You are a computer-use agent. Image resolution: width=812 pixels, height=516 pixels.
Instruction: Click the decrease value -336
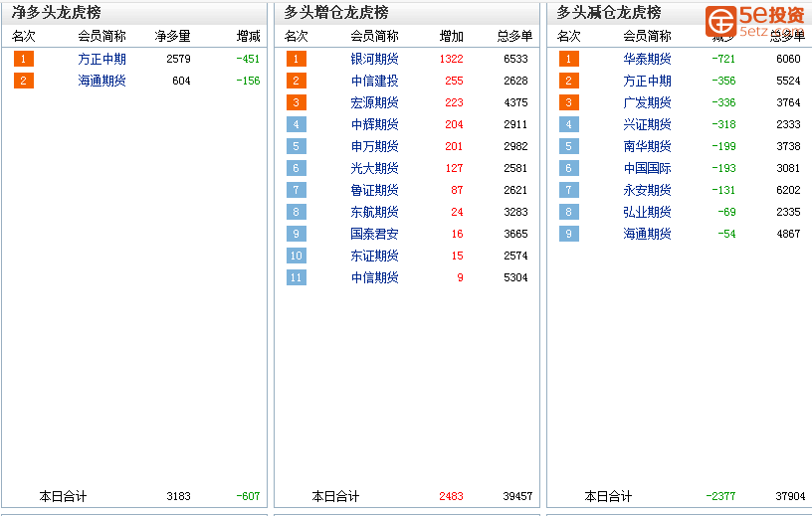tap(723, 102)
